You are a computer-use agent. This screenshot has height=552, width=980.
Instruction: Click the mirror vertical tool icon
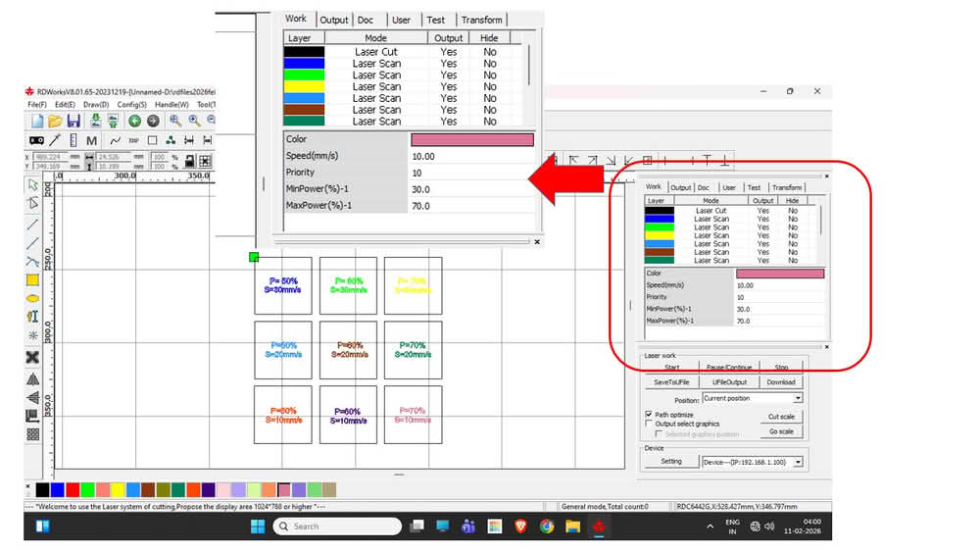click(32, 397)
